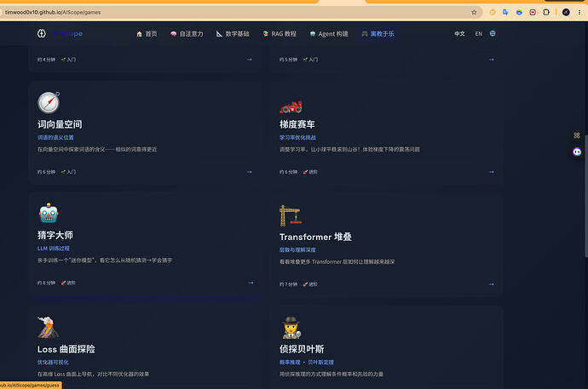This screenshot has height=389, width=588.
Task: Click 约 8 分钟 on the 猜字大师 card
Action: (x=46, y=283)
